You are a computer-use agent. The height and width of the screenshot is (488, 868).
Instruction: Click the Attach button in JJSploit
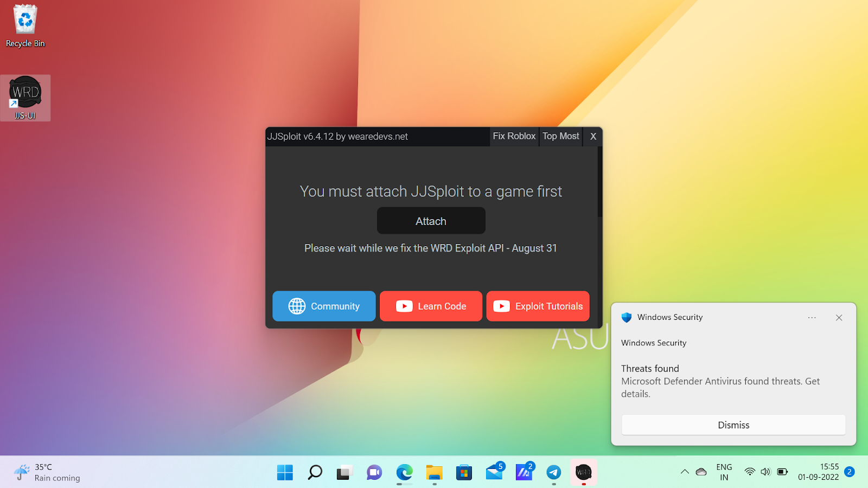(x=431, y=221)
